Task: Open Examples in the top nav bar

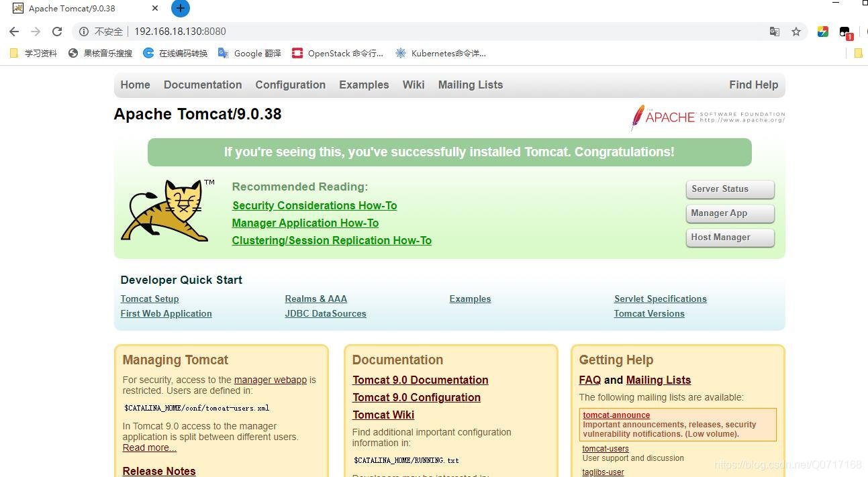Action: (364, 85)
